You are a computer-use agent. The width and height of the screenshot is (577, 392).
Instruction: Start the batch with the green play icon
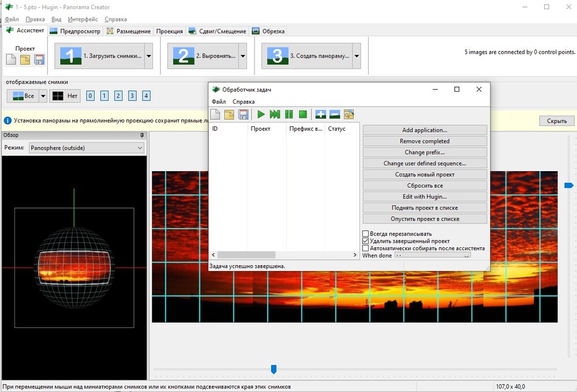click(261, 114)
